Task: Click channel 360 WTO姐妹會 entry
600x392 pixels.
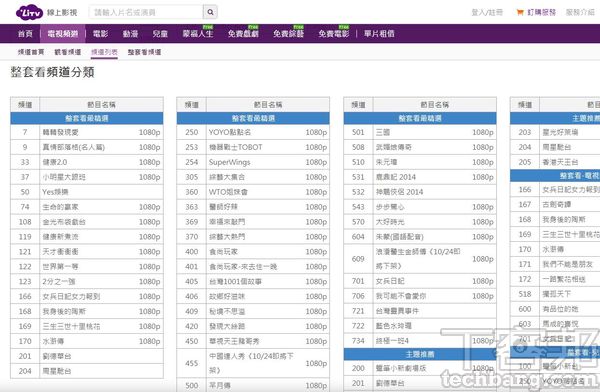Action: 253,192
